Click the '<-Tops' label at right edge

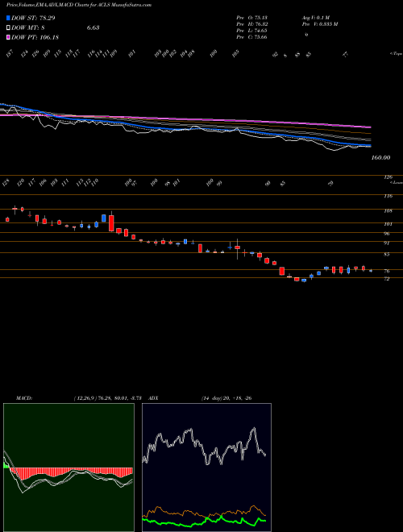[396, 54]
